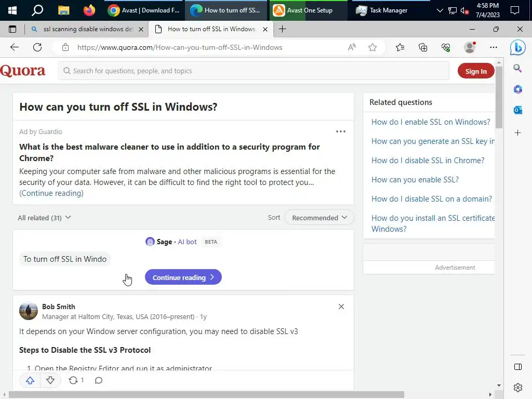The image size is (532, 399).
Task: Go to Quora home logo
Action: (x=23, y=71)
